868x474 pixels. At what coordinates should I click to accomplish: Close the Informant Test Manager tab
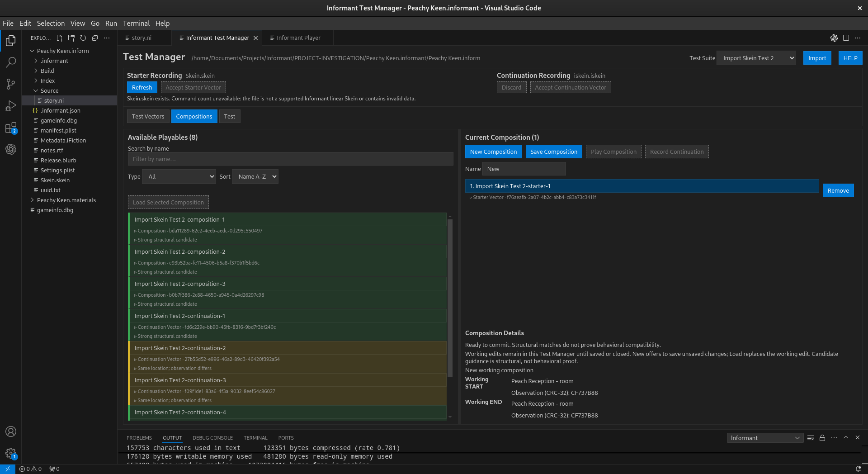coord(255,38)
